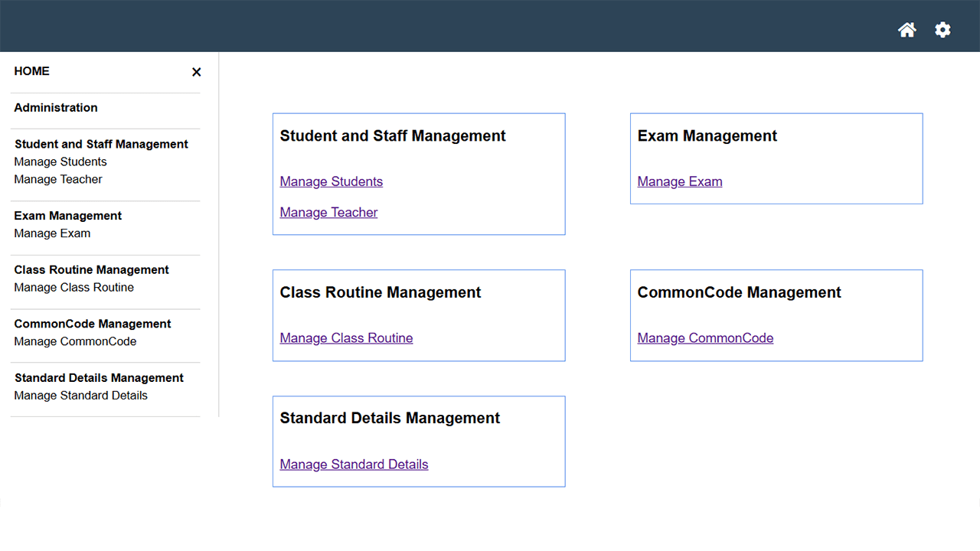This screenshot has height=551, width=980.
Task: Click the Class Routine Management card title
Action: 381,292
